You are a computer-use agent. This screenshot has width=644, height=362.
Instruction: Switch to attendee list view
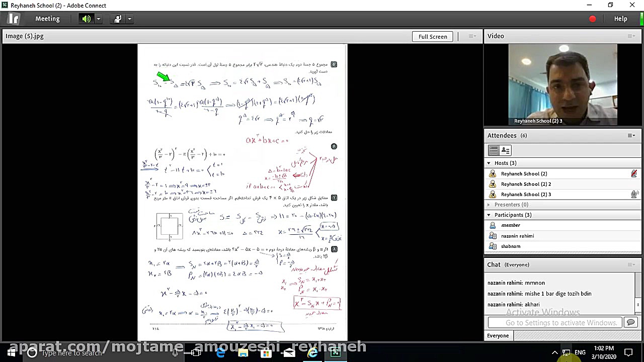(x=493, y=150)
